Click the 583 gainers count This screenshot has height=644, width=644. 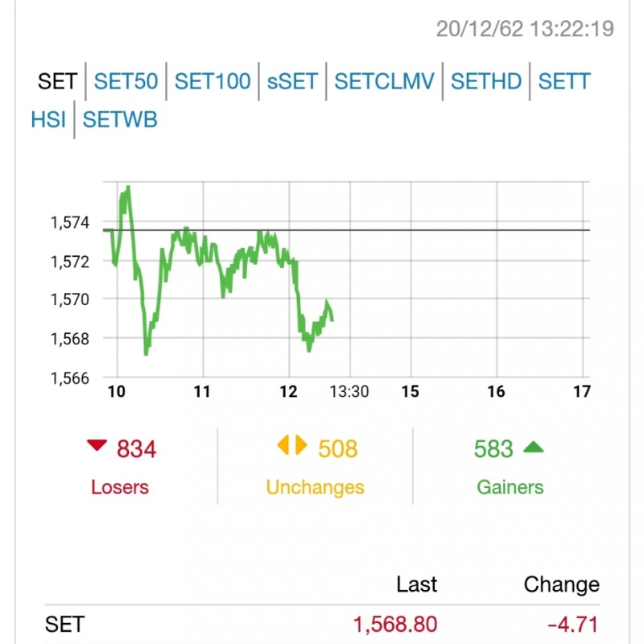point(493,449)
